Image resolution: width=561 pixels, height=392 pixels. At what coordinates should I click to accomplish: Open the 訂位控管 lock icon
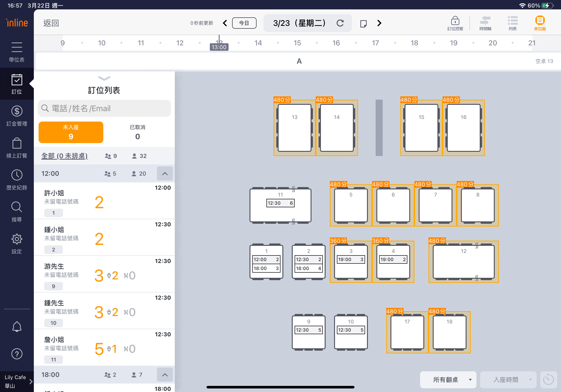pyautogui.click(x=455, y=23)
